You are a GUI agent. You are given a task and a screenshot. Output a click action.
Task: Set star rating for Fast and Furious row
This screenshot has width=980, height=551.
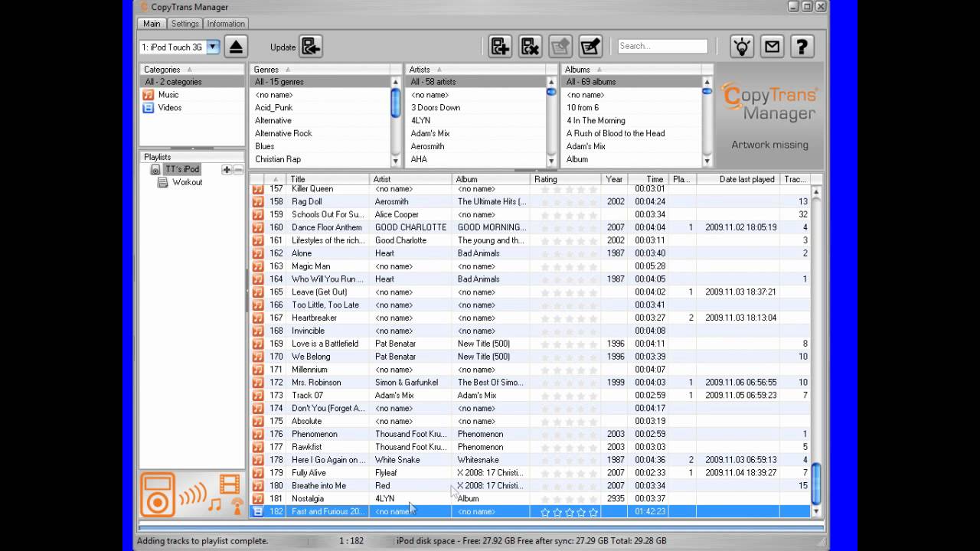tap(568, 512)
